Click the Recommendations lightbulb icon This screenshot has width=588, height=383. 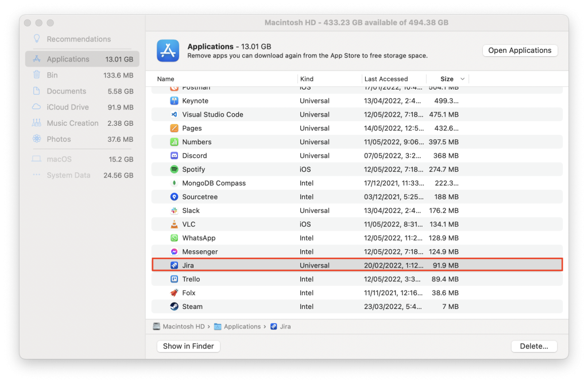tap(37, 38)
